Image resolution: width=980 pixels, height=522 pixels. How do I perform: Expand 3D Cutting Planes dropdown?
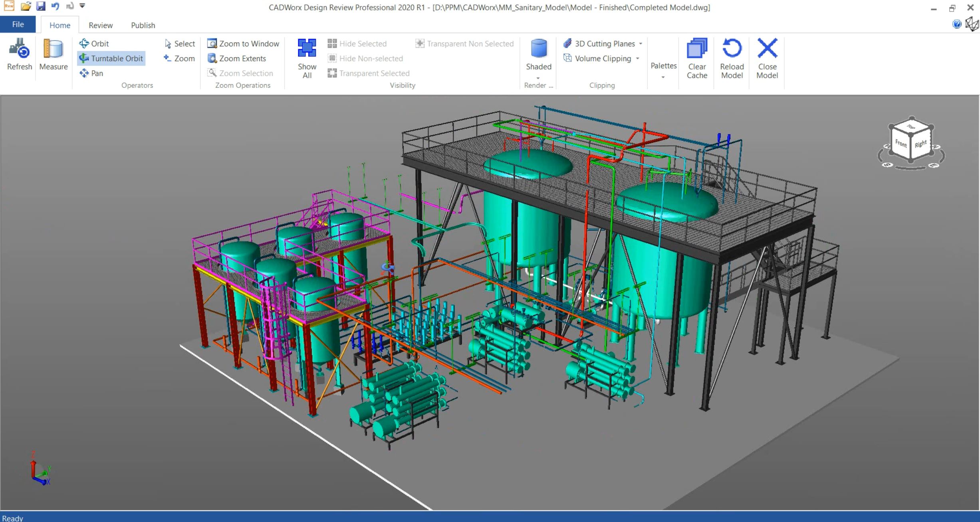click(641, 43)
